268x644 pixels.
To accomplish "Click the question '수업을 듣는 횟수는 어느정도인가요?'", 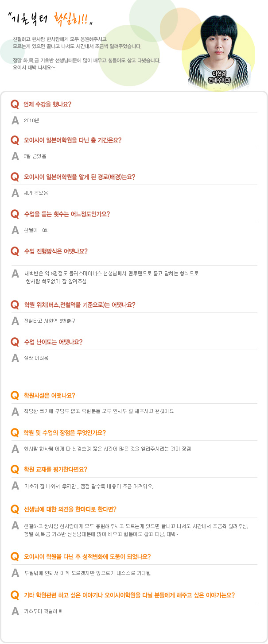I will coord(67,214).
